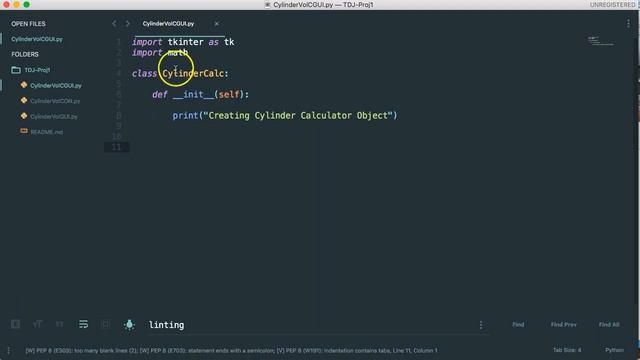Open the Python syntax selector

(614, 350)
